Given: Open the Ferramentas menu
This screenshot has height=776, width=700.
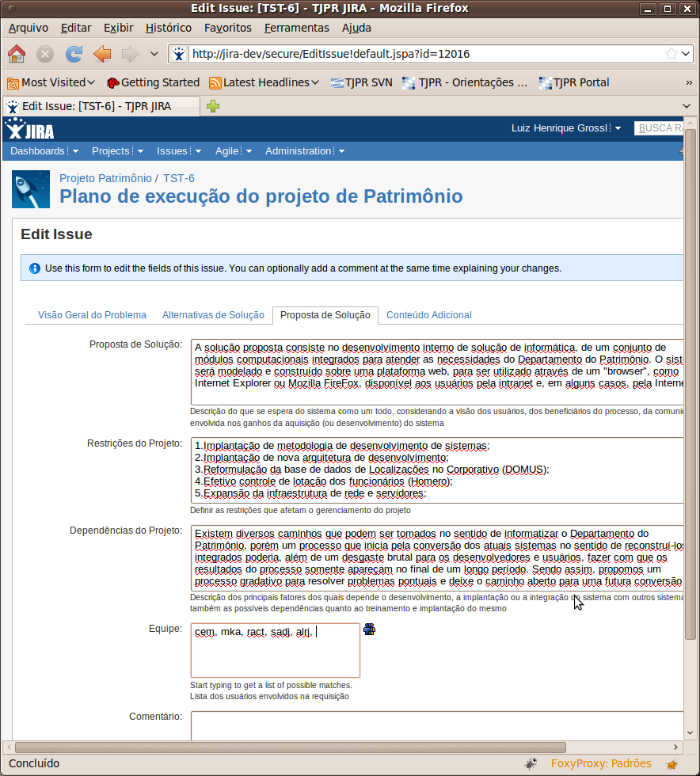Looking at the screenshot, I should pos(296,28).
